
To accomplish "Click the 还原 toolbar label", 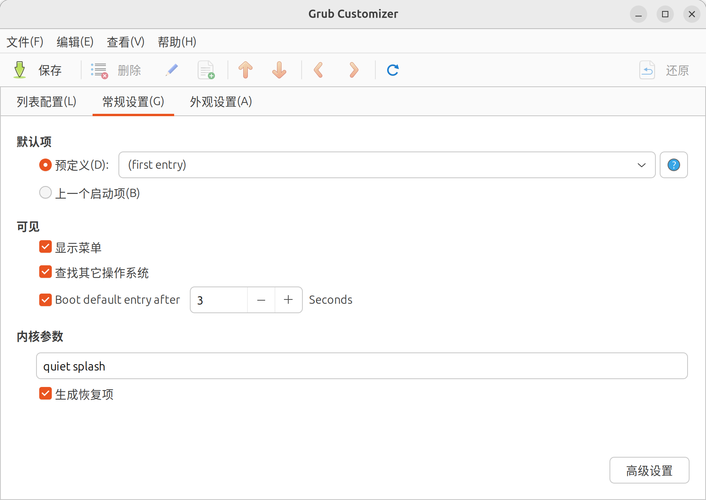I will (x=677, y=70).
